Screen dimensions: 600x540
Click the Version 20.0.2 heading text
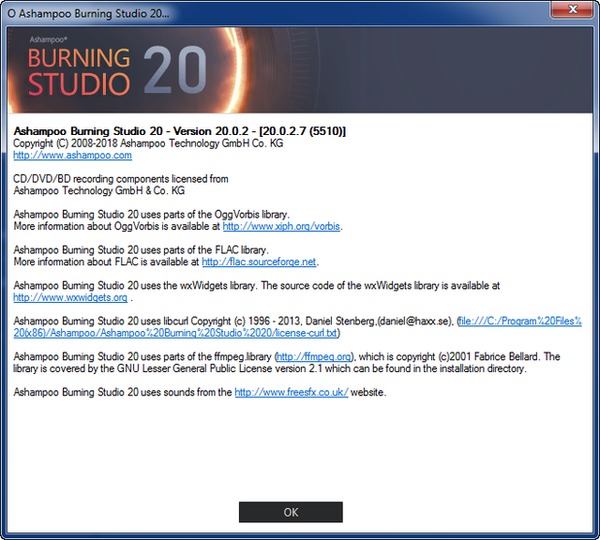tap(178, 131)
